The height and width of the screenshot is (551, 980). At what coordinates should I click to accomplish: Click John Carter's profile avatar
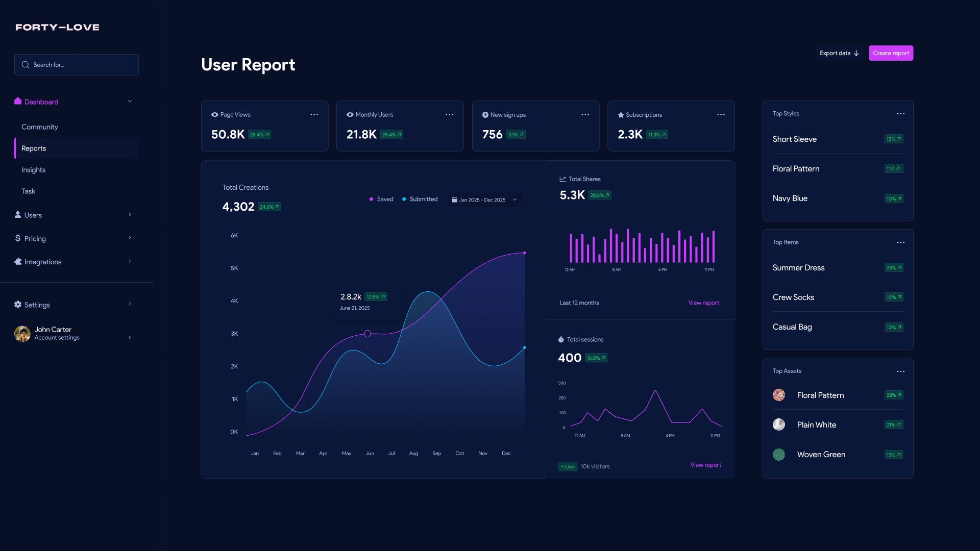[x=22, y=334]
